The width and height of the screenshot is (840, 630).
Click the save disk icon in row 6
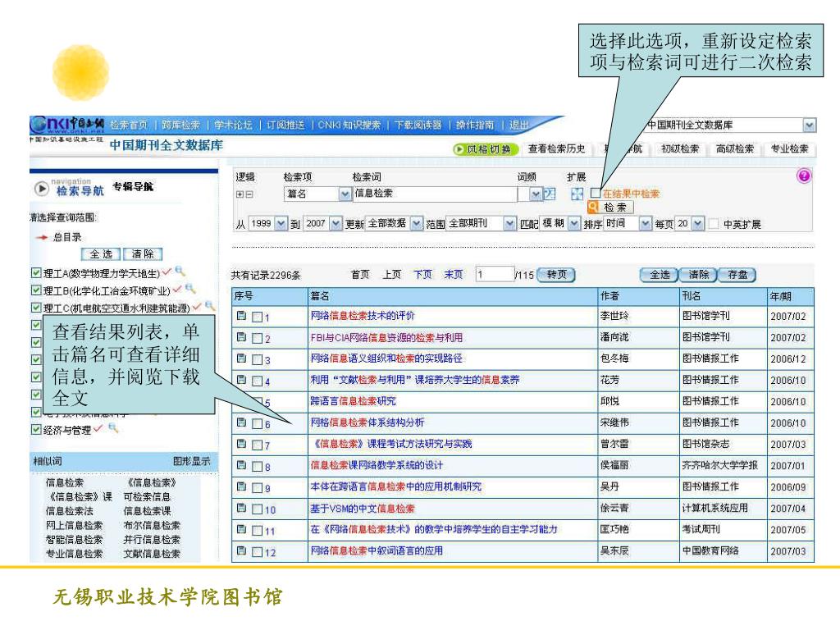[242, 422]
